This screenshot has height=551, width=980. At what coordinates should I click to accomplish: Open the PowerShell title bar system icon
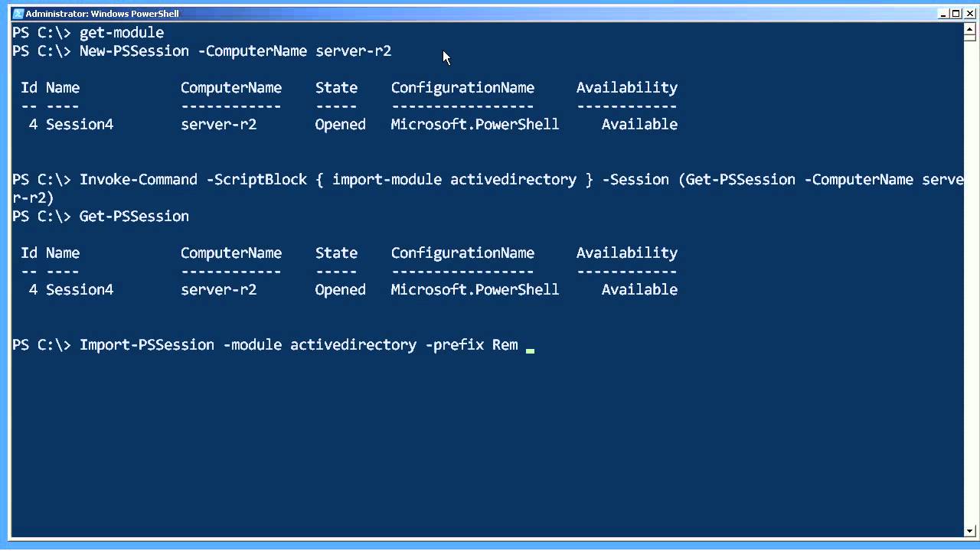click(x=18, y=14)
